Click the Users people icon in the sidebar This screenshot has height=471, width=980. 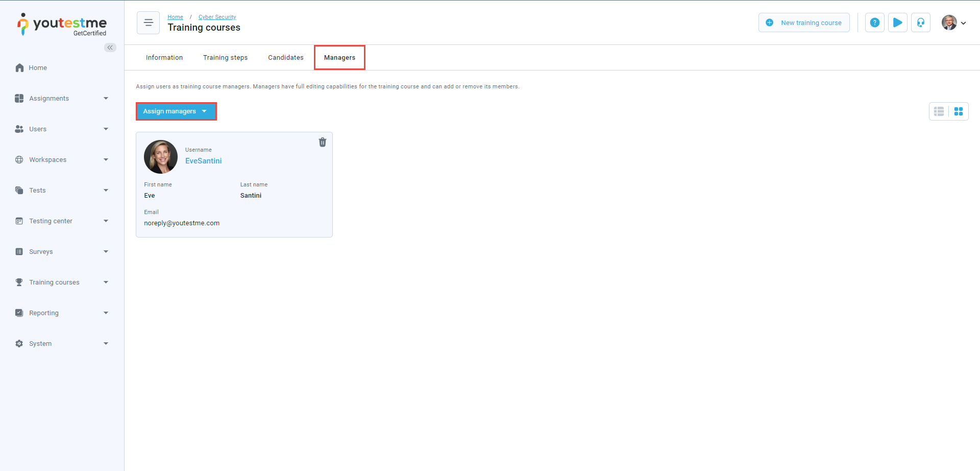19,129
